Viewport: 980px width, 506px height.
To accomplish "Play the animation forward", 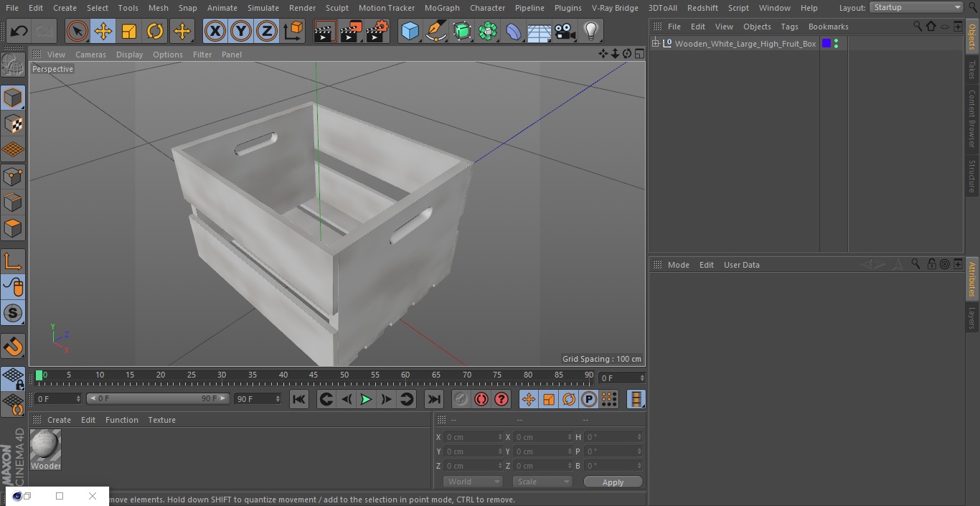I will (367, 399).
